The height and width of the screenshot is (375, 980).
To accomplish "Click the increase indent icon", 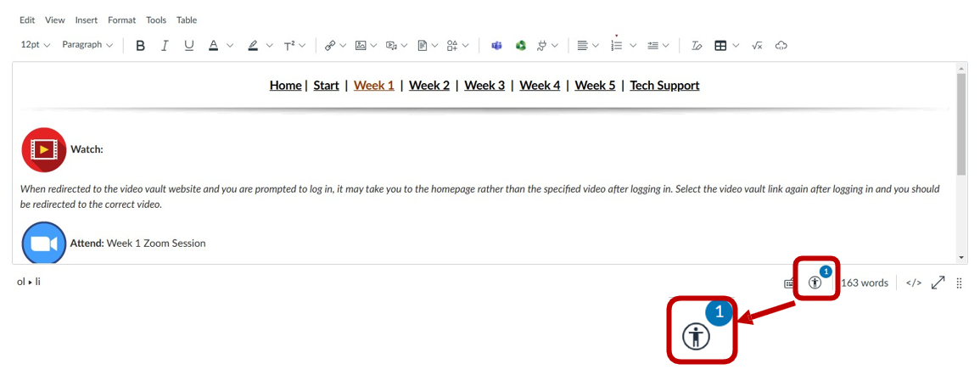I will coord(653,46).
